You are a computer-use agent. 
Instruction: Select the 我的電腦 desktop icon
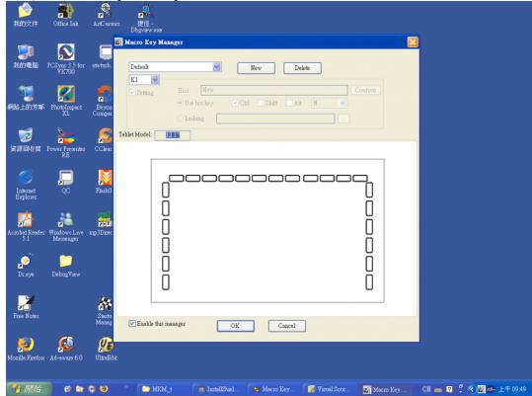[26, 56]
